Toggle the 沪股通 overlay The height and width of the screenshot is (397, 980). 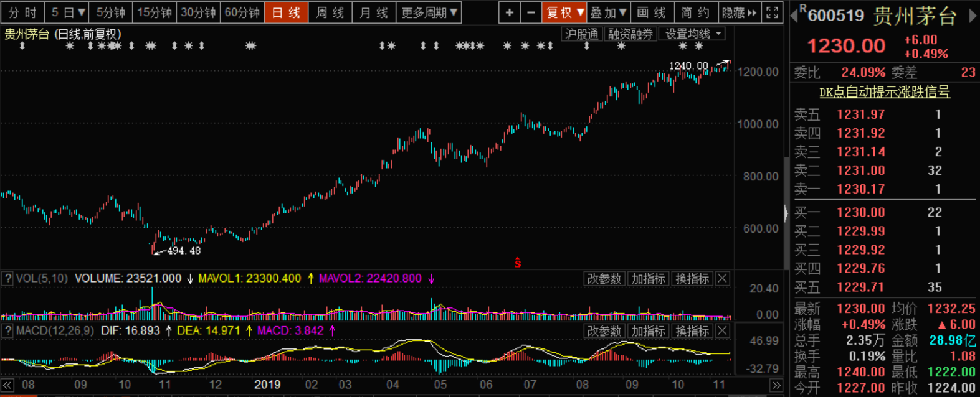[582, 34]
